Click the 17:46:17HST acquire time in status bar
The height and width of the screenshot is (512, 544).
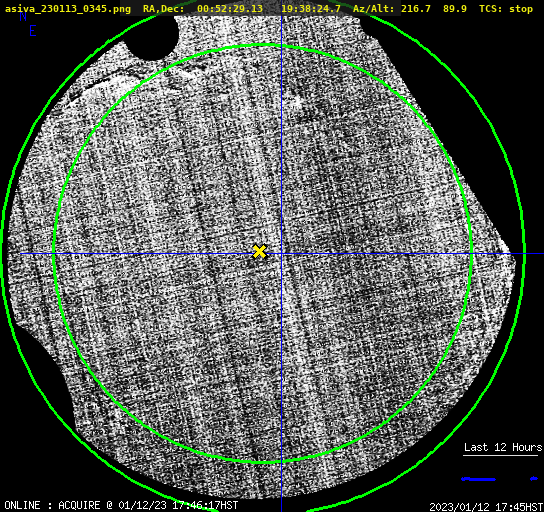pyautogui.click(x=205, y=505)
